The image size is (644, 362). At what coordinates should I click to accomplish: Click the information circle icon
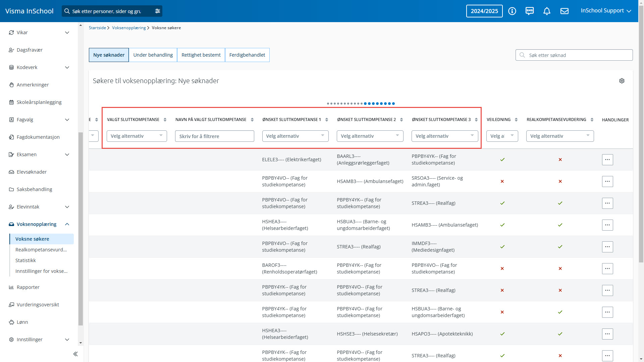click(x=512, y=11)
